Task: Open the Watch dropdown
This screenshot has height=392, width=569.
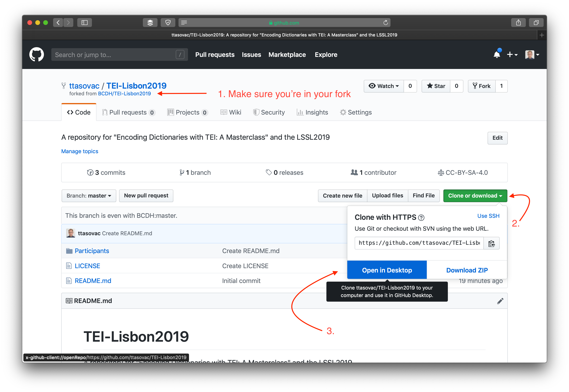Action: pyautogui.click(x=384, y=86)
